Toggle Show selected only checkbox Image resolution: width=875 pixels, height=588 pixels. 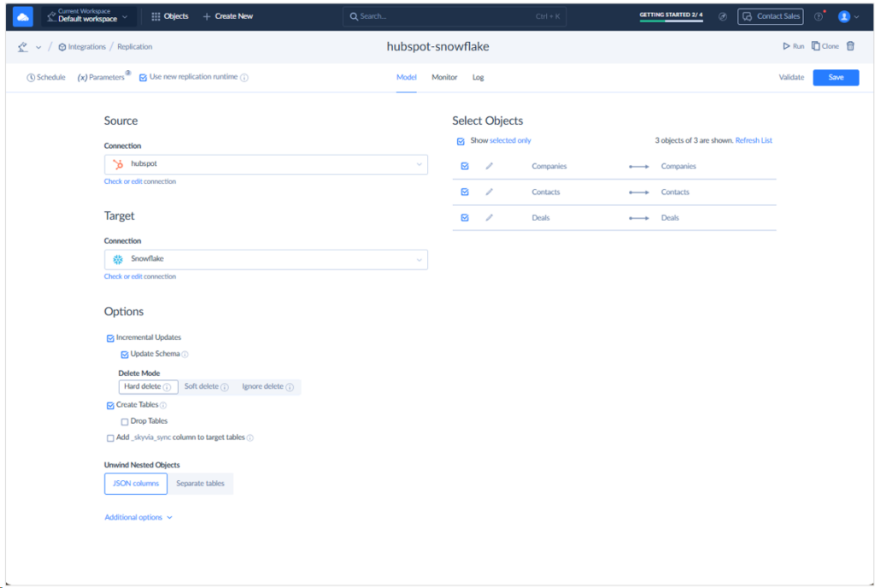[x=461, y=141]
